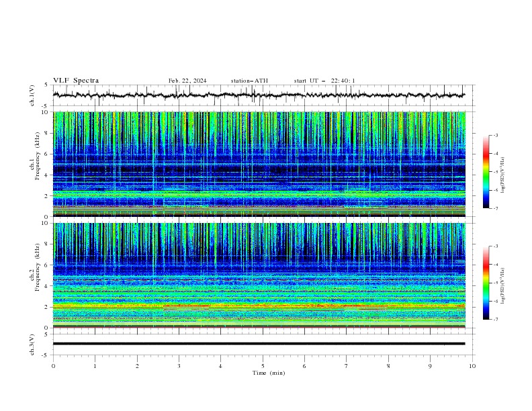Viewport: 532px width, 411px height.
Task: Click the date 'Feb. 22, 2024'
Action: pyautogui.click(x=187, y=81)
